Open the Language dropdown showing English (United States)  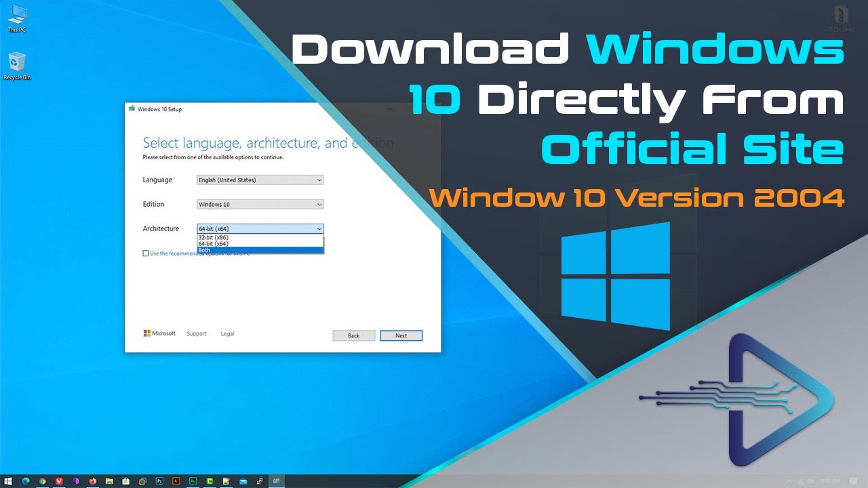[x=260, y=180]
